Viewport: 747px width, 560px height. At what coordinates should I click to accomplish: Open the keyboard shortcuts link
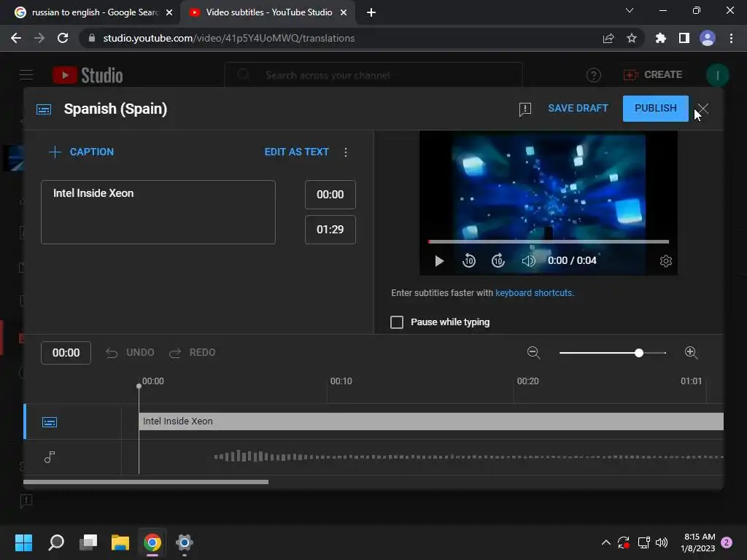533,293
